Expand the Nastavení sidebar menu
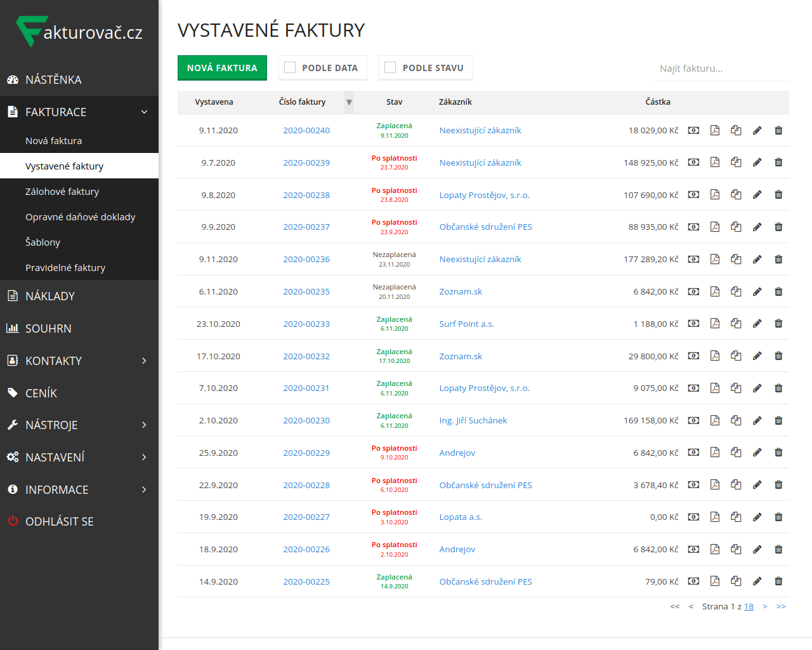The height and width of the screenshot is (650, 812). (144, 458)
